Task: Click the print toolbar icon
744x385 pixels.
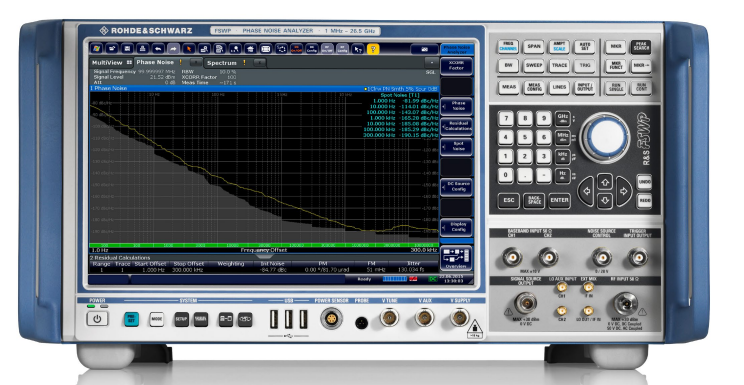Action: click(x=142, y=48)
